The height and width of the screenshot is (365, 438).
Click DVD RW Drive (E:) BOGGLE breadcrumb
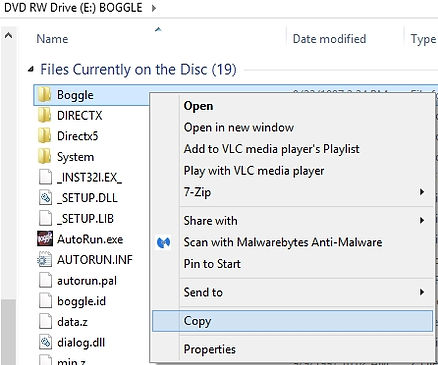(x=73, y=8)
